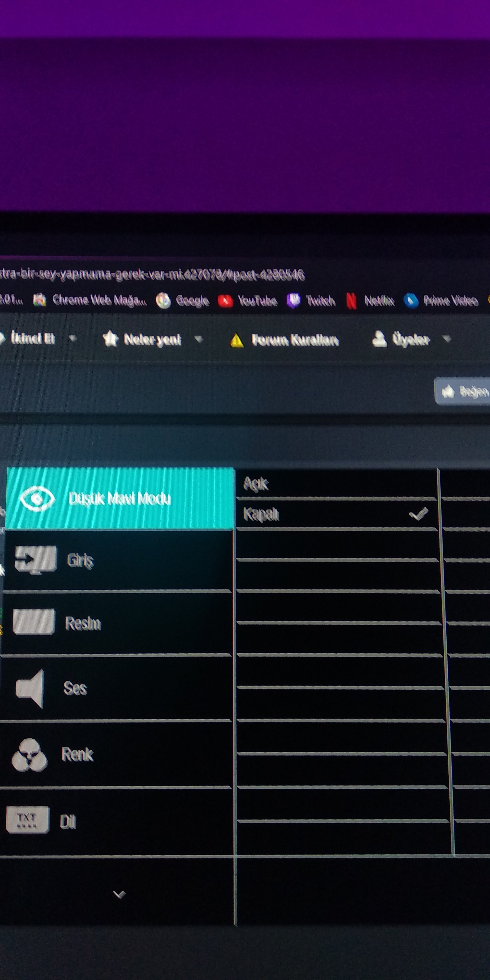490x980 pixels.
Task: Click the Prime Video bookmark icon
Action: click(x=411, y=301)
